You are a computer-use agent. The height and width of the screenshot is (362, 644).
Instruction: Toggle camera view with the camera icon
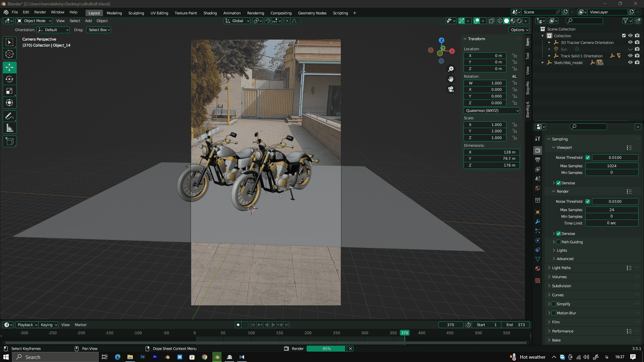pos(451,89)
